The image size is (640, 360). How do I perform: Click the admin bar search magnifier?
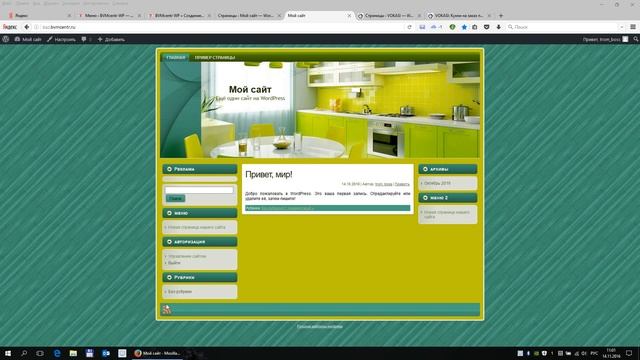coord(636,39)
